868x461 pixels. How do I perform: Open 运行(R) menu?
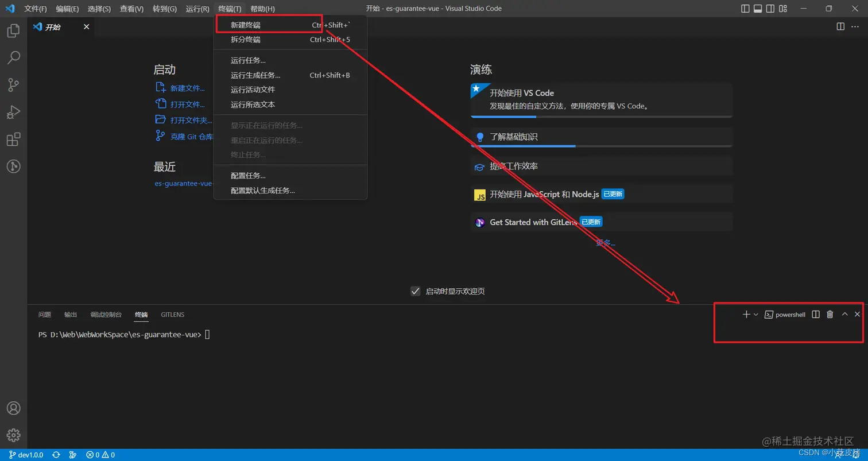pos(197,9)
